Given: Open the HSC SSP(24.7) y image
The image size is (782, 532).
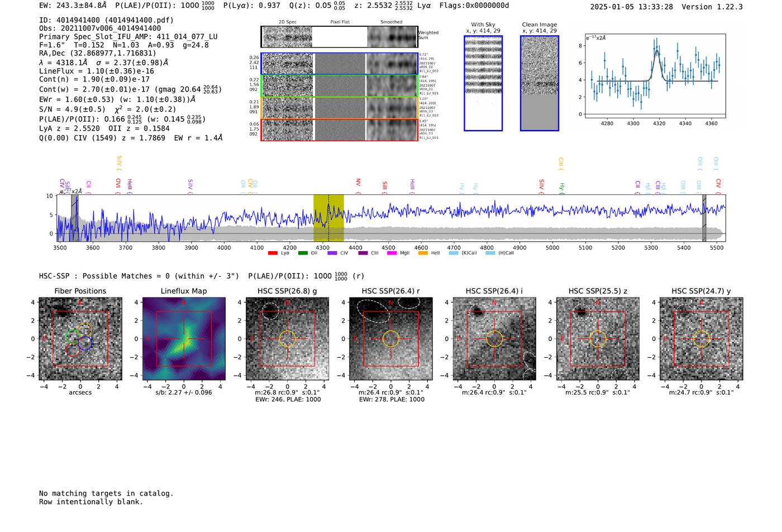Looking at the screenshot, I should (701, 339).
